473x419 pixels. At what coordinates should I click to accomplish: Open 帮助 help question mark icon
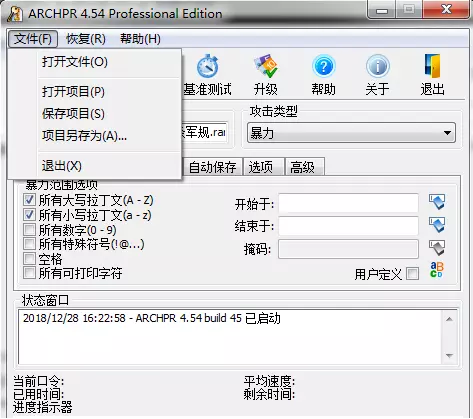point(323,66)
